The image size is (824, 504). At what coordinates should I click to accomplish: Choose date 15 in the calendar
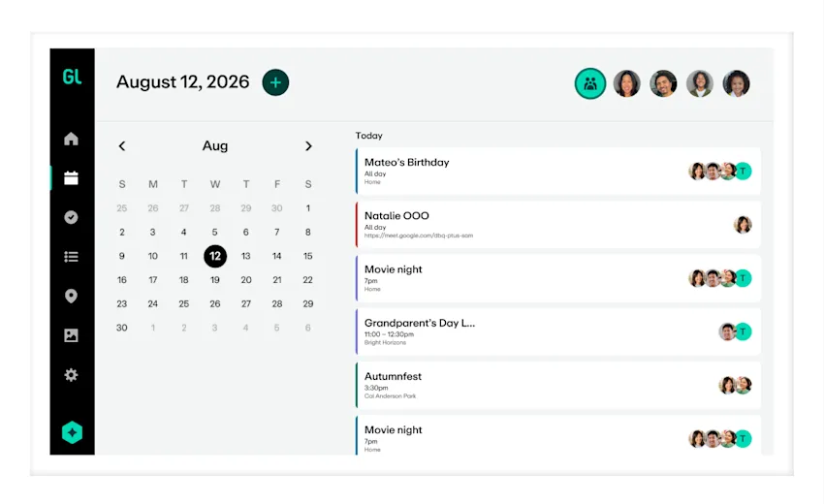pos(308,256)
